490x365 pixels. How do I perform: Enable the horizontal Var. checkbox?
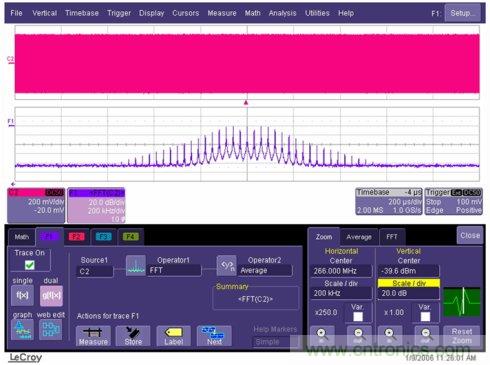[x=358, y=316]
